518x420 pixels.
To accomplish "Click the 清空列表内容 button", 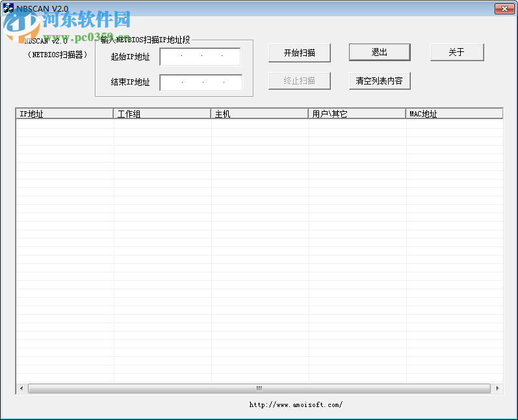I will [380, 81].
